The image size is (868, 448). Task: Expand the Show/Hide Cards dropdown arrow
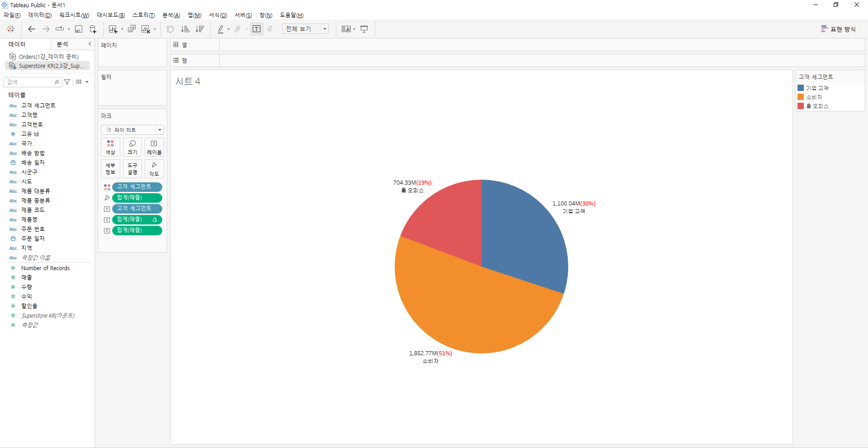click(354, 29)
